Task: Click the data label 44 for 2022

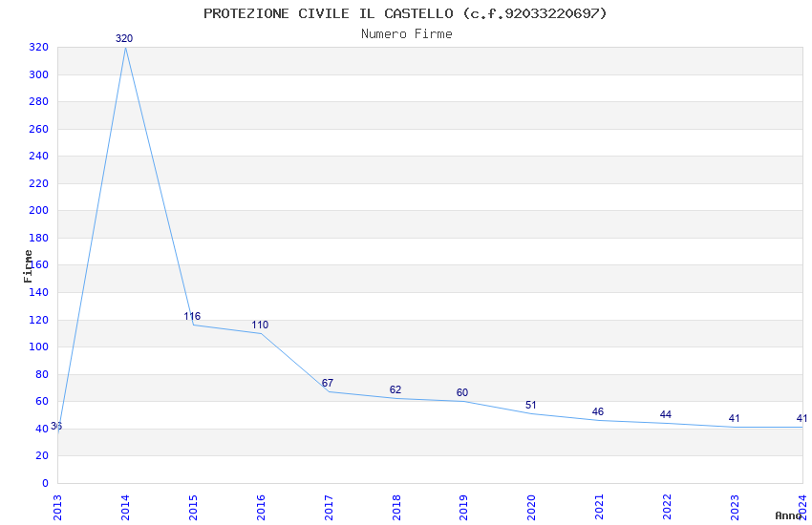Action: click(x=666, y=414)
